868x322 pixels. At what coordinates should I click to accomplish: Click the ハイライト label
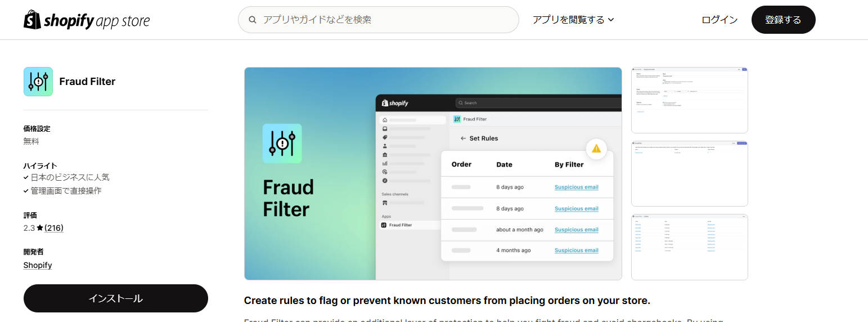tap(41, 166)
